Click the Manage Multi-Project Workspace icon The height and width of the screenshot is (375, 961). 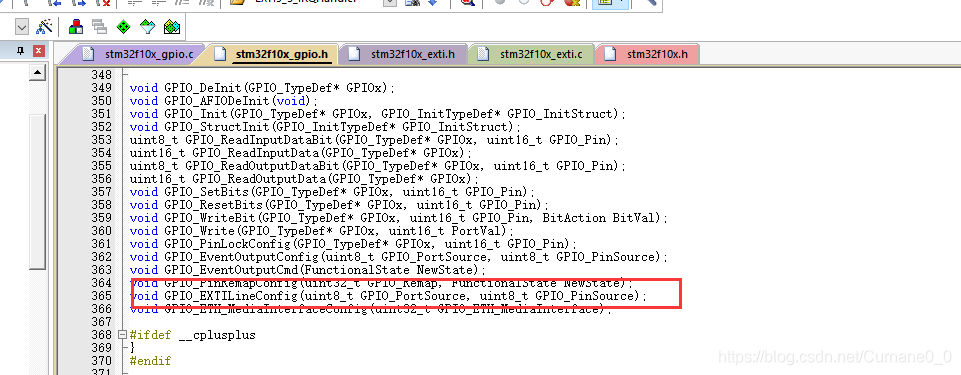click(99, 27)
